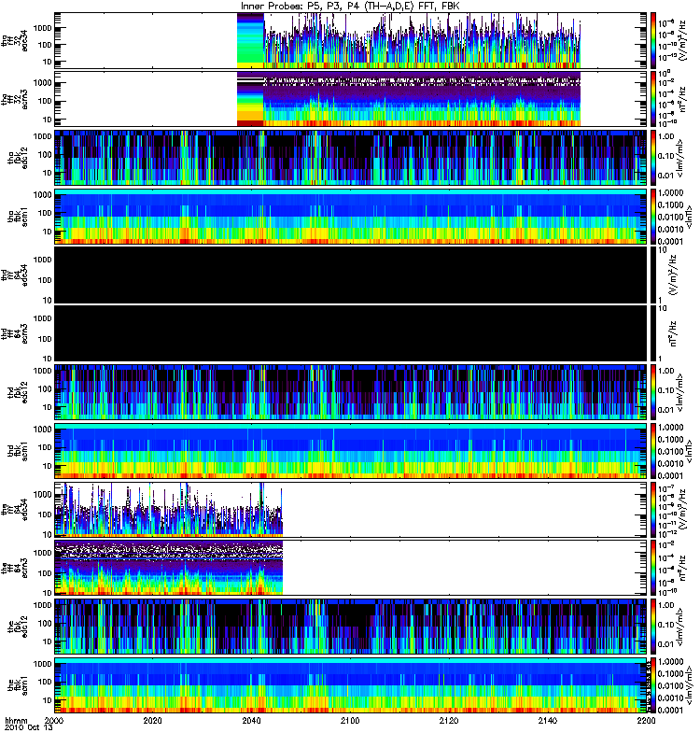Click the 'the fff 64 edc34' y-axis label
The height and width of the screenshot is (747, 700).
coord(15,509)
